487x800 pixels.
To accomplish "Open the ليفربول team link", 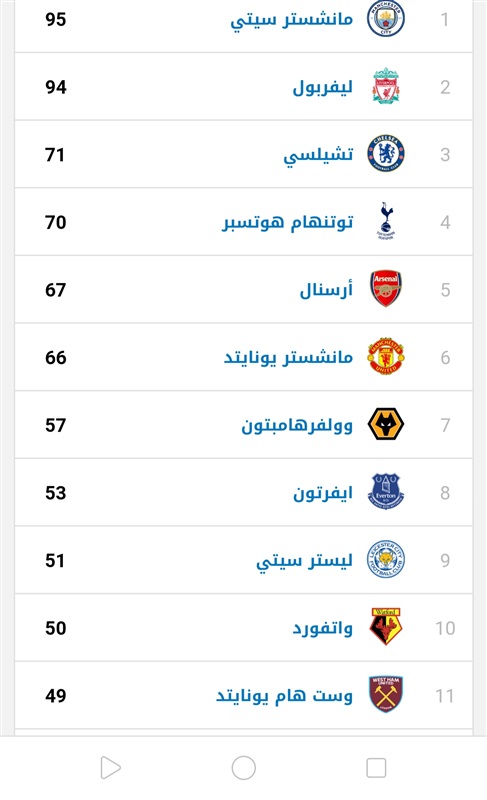I will tap(322, 87).
